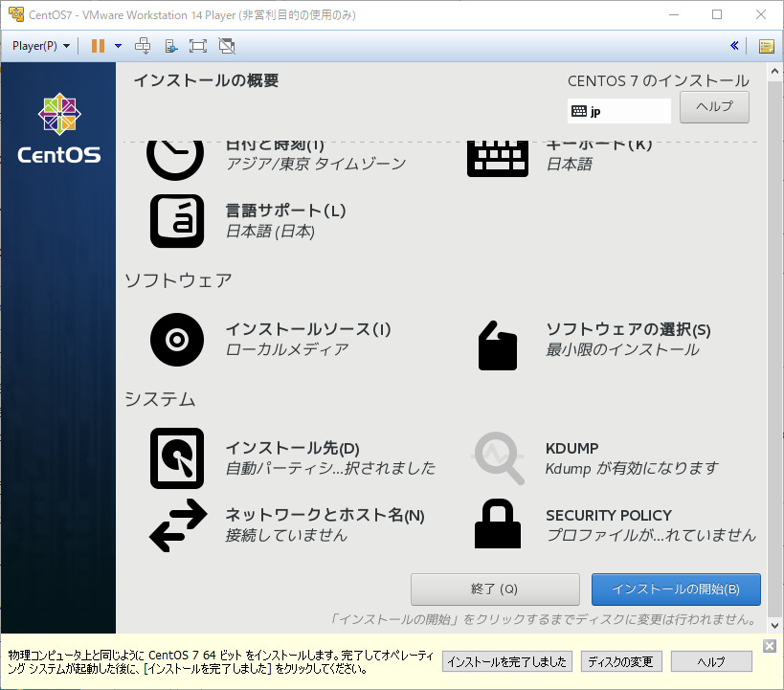The height and width of the screenshot is (690, 784).
Task: Click 接続していません status text
Action: coord(286,535)
